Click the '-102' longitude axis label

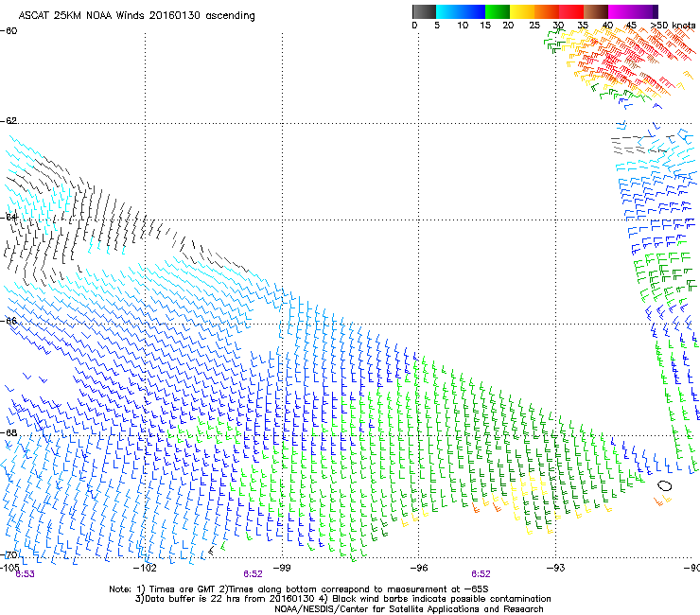coord(145,568)
